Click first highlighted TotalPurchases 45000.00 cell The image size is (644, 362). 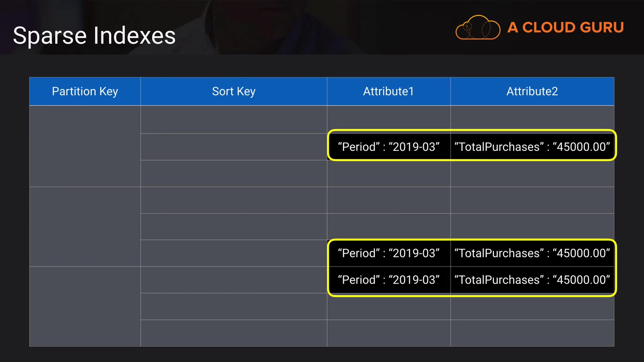(532, 146)
